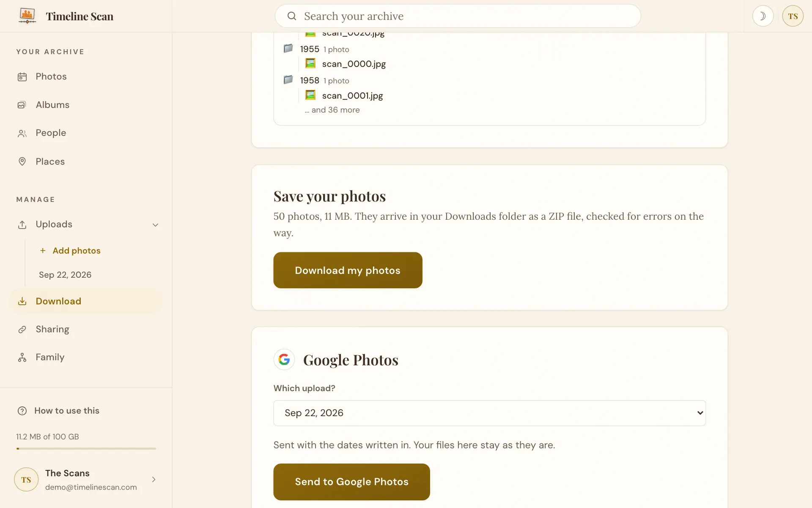The height and width of the screenshot is (508, 812).
Task: Click the 1955 folder icon
Action: (x=288, y=48)
